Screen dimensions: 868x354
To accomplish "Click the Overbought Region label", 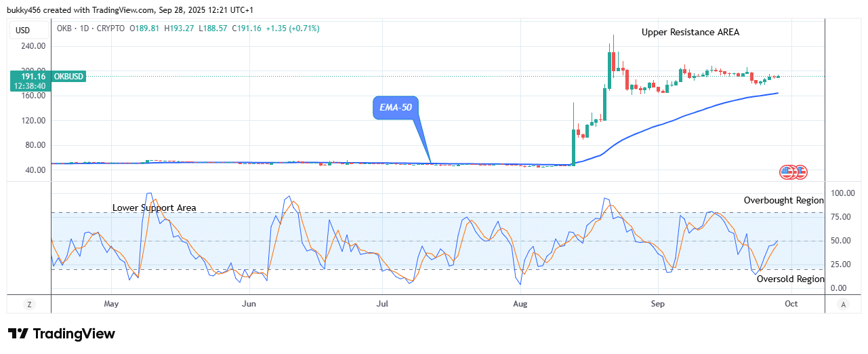I will coord(783,200).
